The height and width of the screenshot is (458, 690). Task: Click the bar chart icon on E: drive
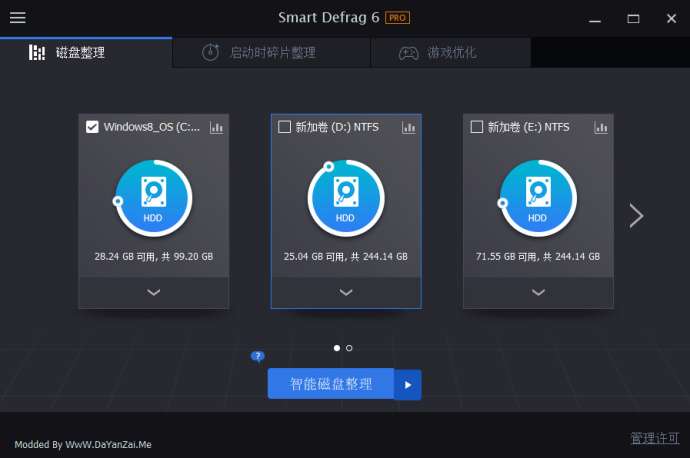(600, 127)
